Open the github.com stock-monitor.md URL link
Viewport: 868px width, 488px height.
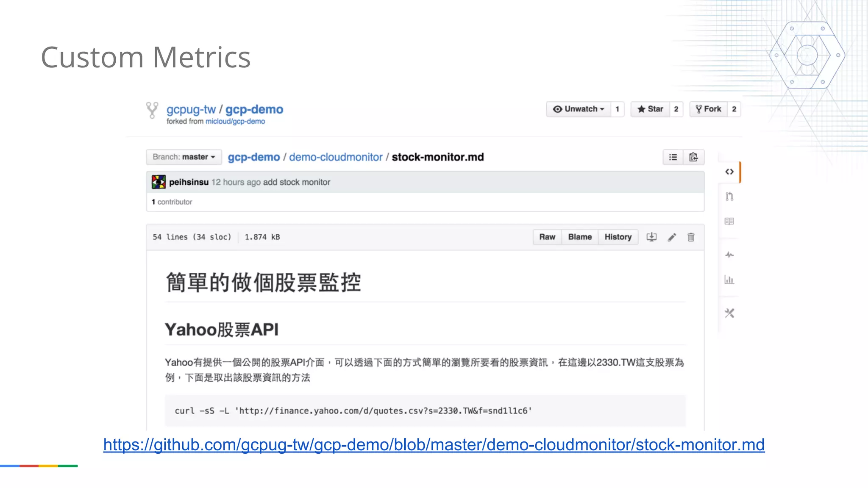434,445
